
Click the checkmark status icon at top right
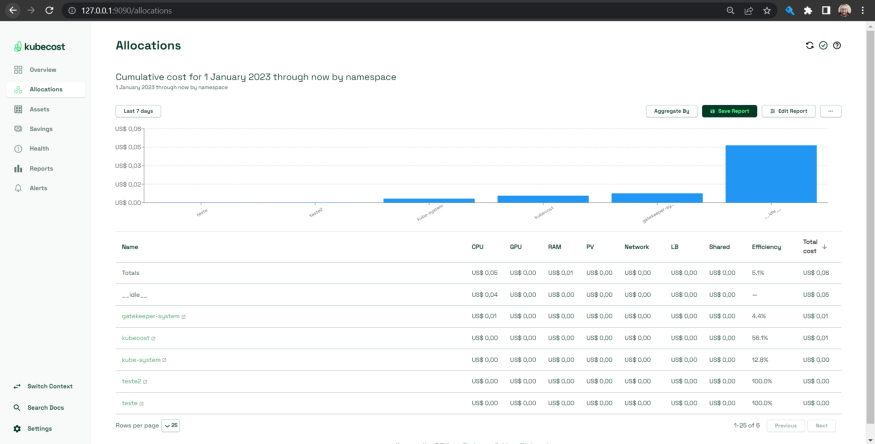coord(823,45)
